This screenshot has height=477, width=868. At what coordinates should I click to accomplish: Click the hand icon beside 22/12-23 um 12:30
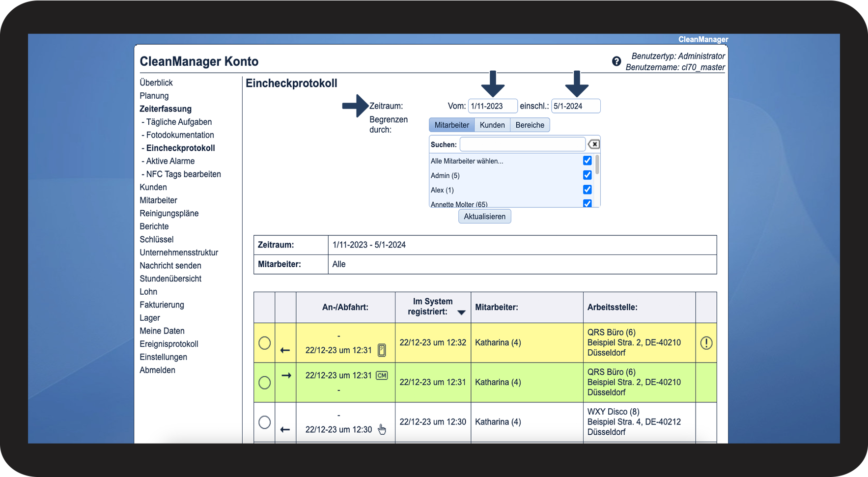point(382,429)
